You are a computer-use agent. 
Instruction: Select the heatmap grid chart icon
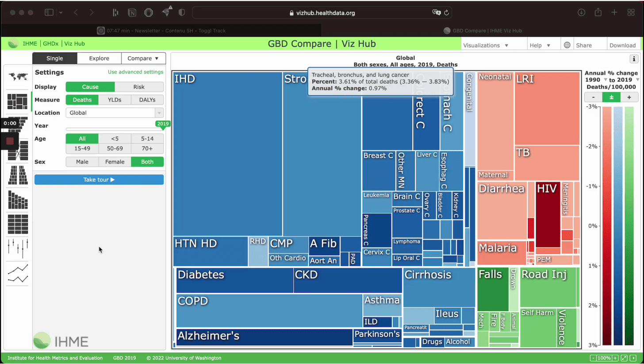coord(18,224)
